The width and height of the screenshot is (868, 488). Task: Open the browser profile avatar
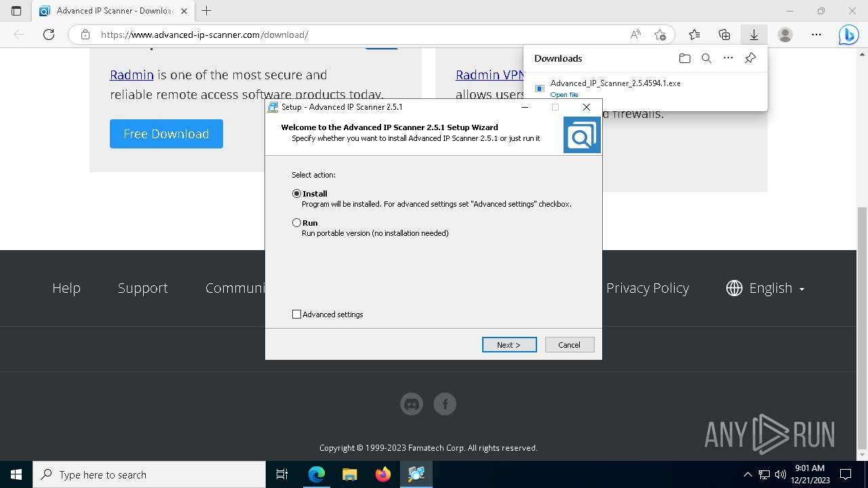(x=785, y=35)
